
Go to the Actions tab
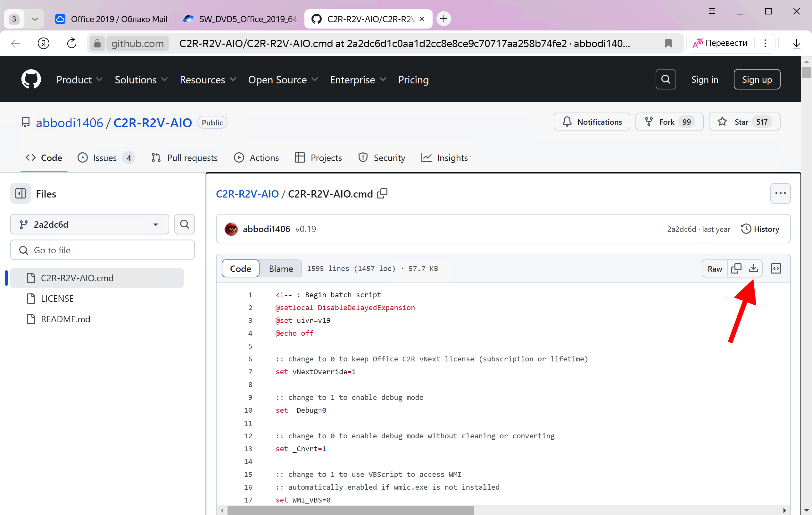256,157
